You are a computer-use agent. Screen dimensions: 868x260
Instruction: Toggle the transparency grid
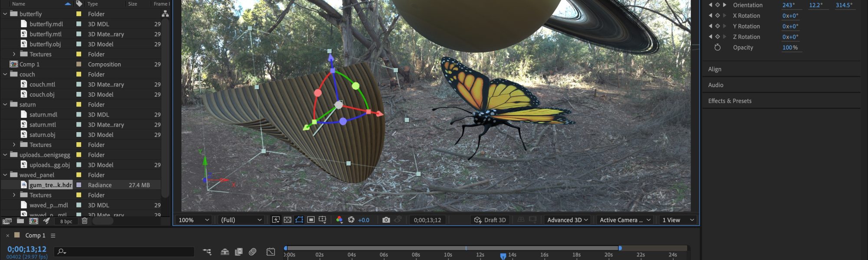pos(287,220)
